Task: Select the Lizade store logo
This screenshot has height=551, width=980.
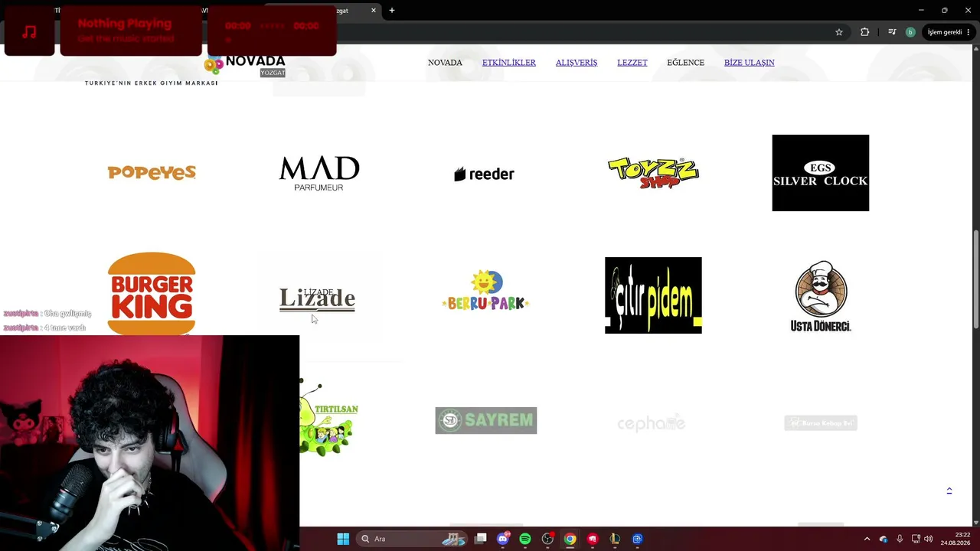Action: 317,299
